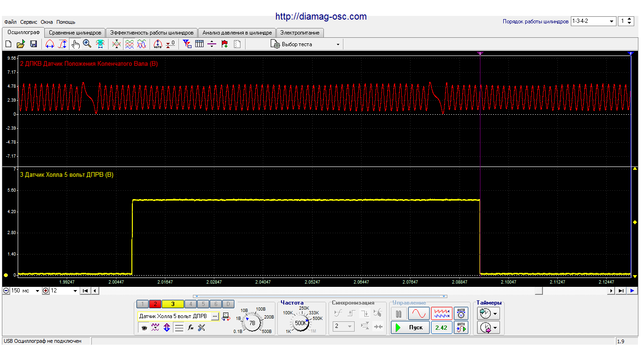This screenshot has height=347, width=644.
Task: Switch to the Эффективность работы цилиндров tab
Action: 151,33
